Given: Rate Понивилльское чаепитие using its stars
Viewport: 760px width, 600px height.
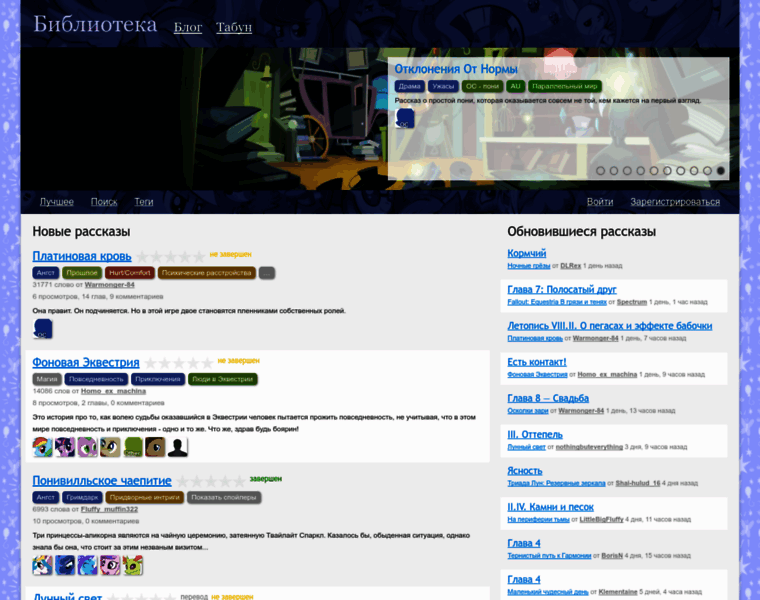Looking at the screenshot, I should pos(211,481).
